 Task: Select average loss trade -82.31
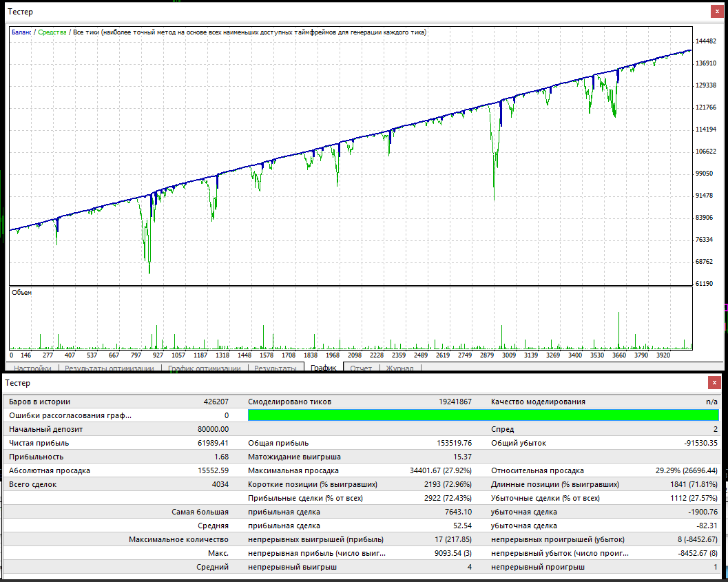coord(707,526)
